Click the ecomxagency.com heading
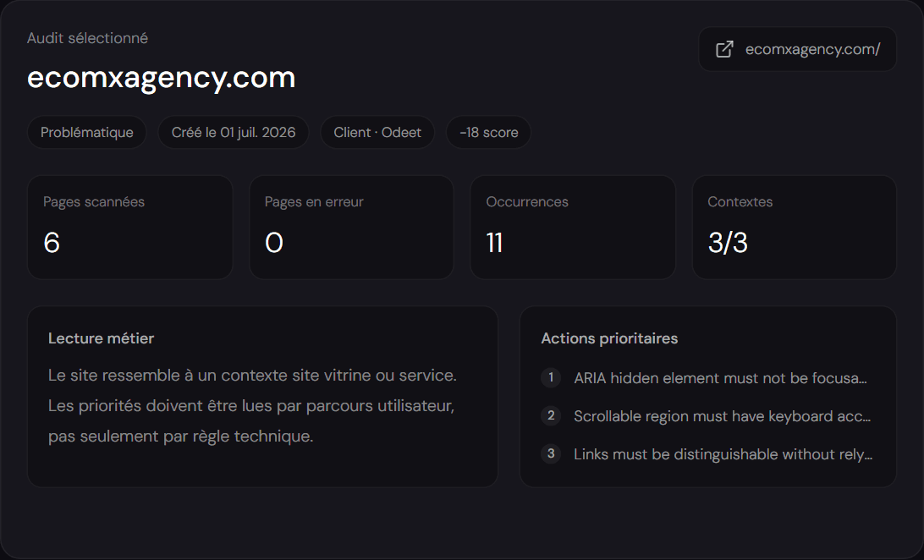Viewport: 924px width, 560px height. 161,78
